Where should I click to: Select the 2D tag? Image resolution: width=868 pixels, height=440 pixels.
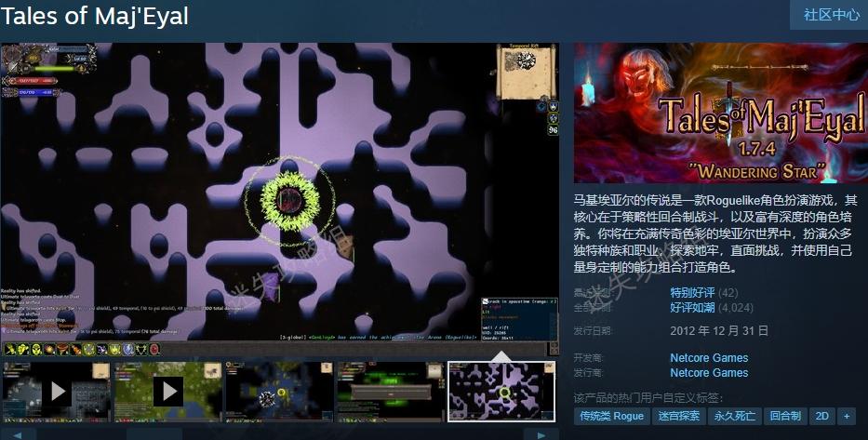click(x=822, y=416)
